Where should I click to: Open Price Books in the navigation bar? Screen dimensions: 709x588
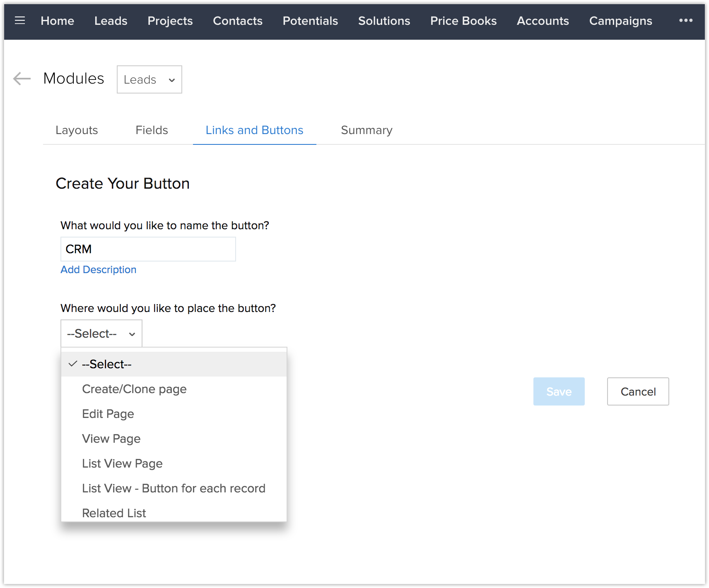coord(463,21)
